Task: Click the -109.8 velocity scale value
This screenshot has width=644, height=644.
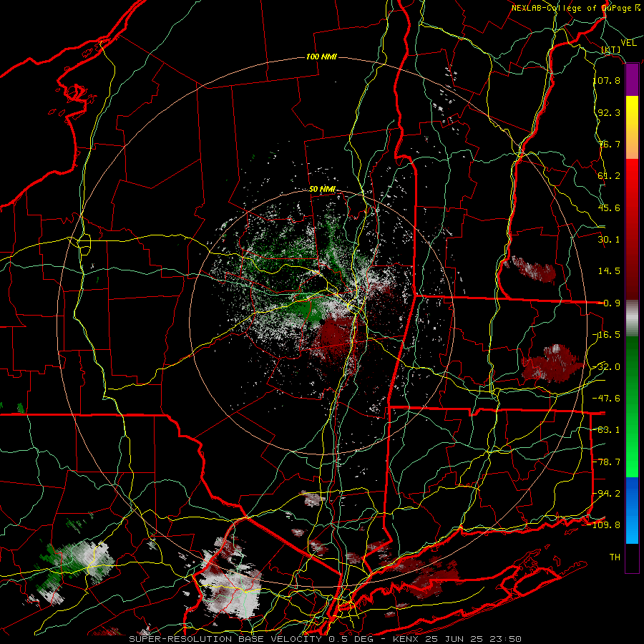Action: tap(604, 525)
